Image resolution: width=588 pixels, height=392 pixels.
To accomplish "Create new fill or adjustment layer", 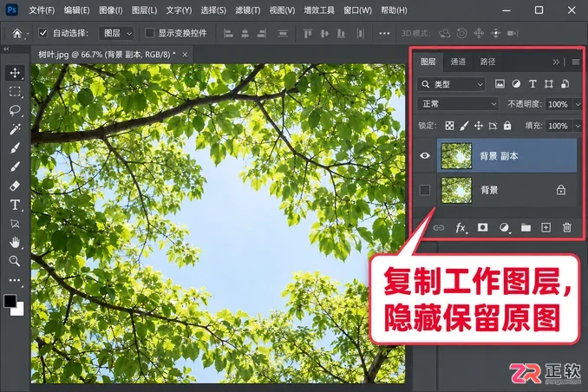I will [504, 228].
